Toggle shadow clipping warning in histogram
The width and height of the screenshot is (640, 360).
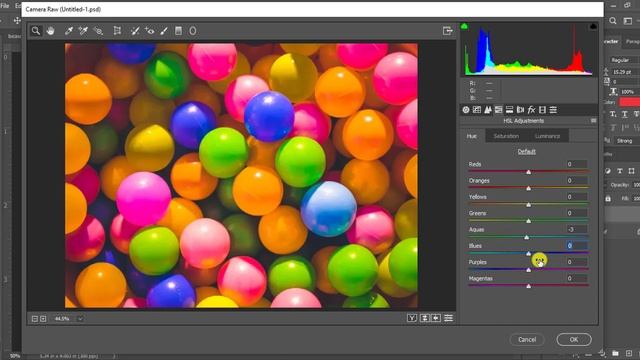(464, 27)
